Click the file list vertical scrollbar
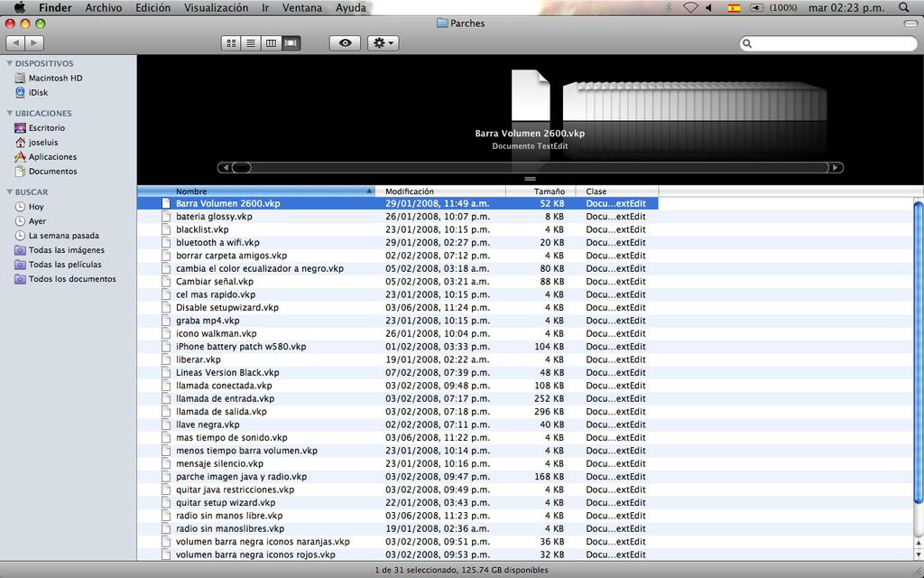This screenshot has width=924, height=578. point(919,353)
